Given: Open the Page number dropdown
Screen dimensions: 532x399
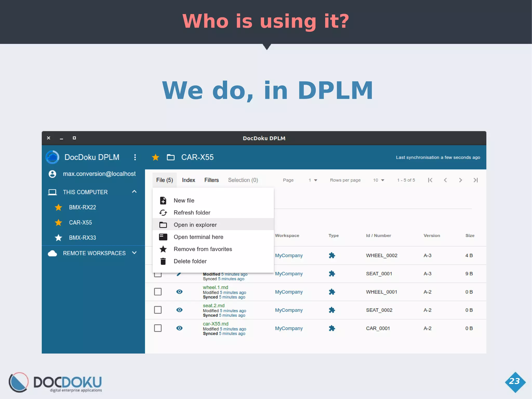Looking at the screenshot, I should click(x=313, y=180).
